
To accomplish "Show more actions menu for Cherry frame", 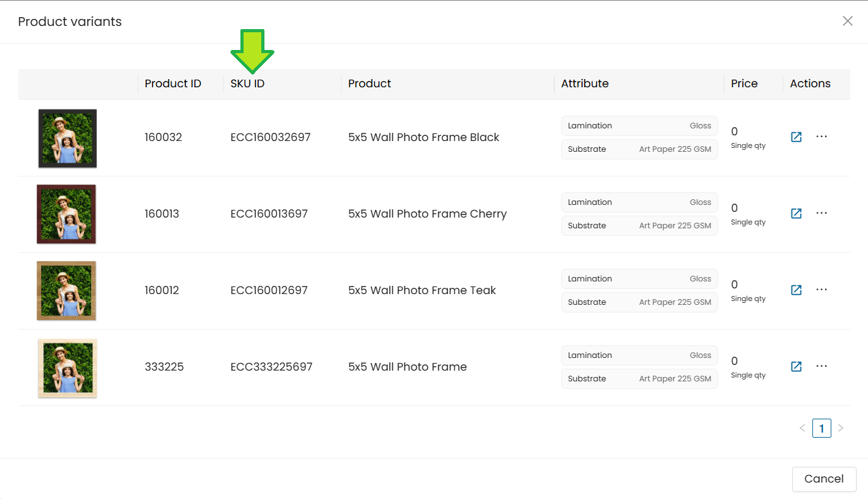I will click(821, 213).
